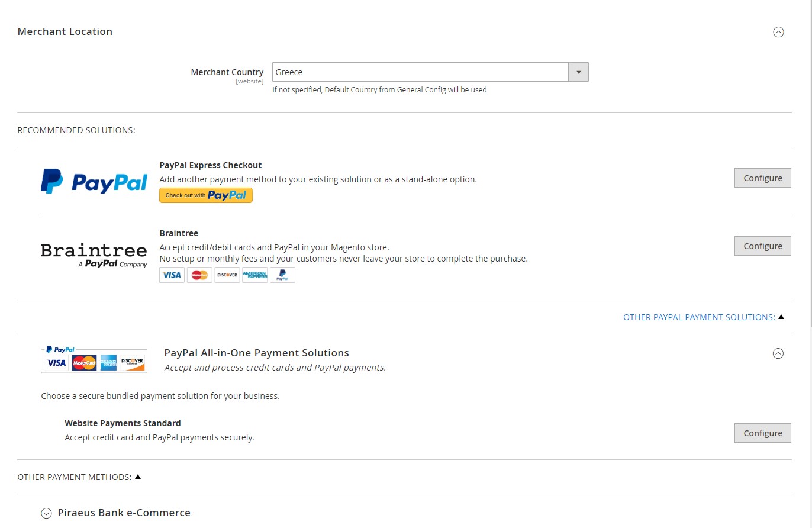This screenshot has height=528, width=812.
Task: Configure the Braintree payment method
Action: tap(762, 246)
